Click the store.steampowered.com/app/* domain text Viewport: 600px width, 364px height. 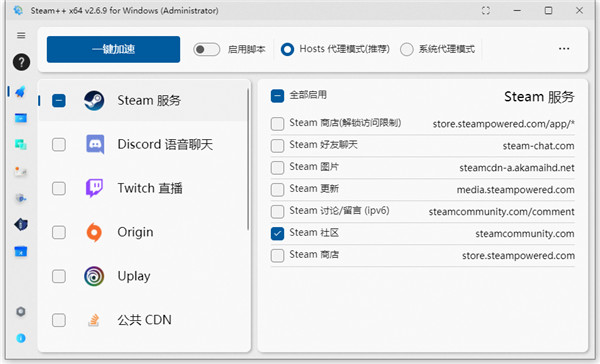tap(504, 124)
